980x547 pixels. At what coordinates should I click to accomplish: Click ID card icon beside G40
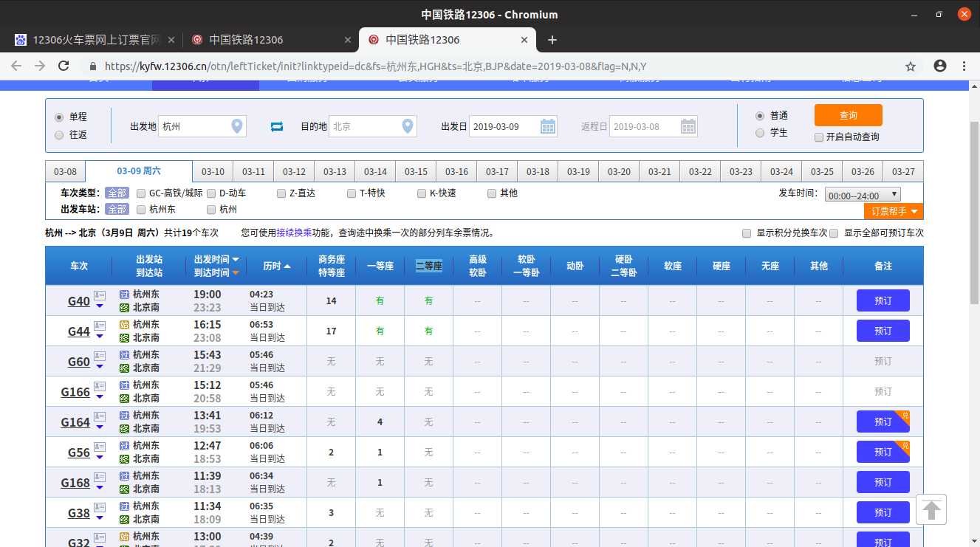[100, 295]
